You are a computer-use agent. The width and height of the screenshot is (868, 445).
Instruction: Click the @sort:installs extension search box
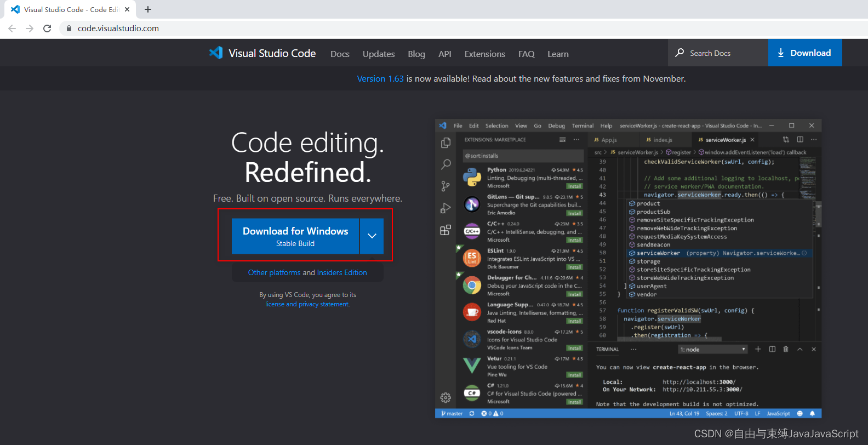523,156
